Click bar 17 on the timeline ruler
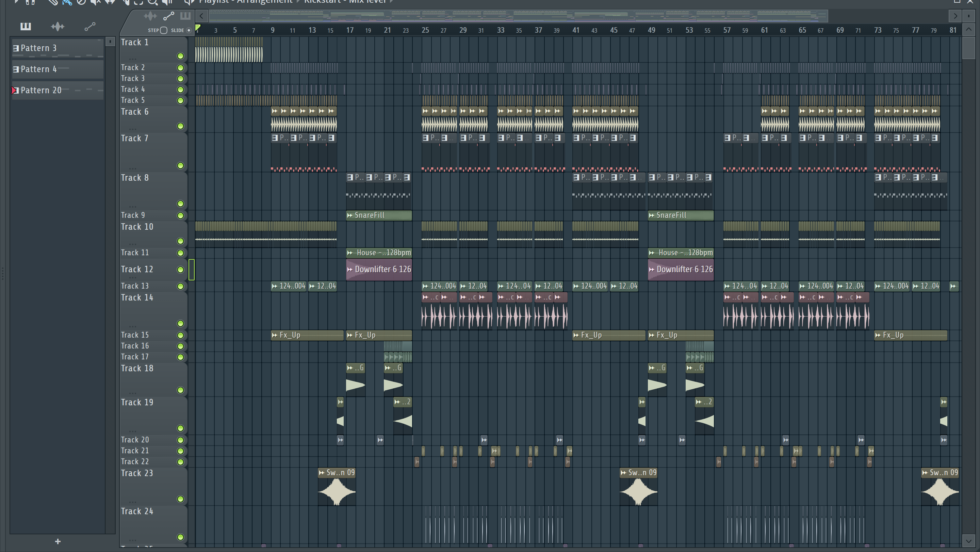The height and width of the screenshot is (552, 980). [x=349, y=30]
